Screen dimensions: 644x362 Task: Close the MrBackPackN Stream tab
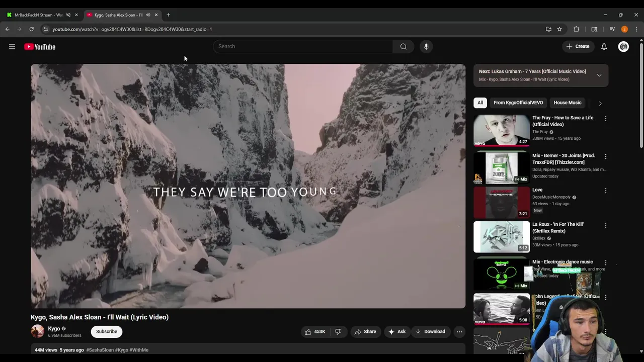click(76, 15)
